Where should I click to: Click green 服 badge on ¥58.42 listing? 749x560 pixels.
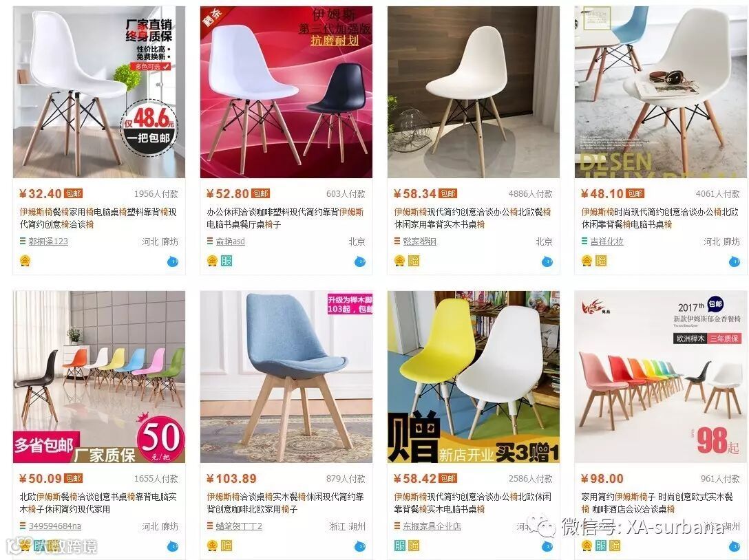click(399, 545)
